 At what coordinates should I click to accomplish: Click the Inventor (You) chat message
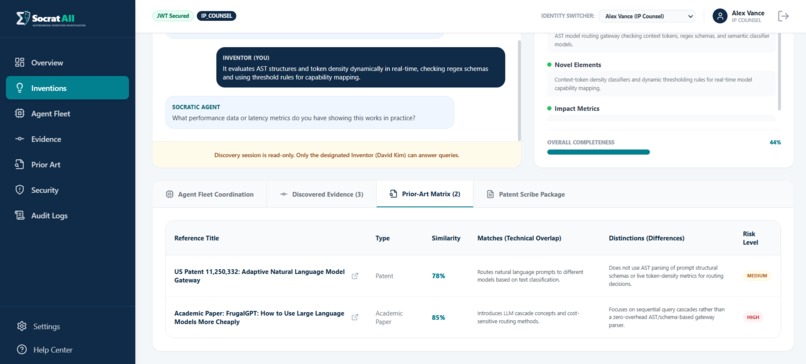click(x=360, y=67)
